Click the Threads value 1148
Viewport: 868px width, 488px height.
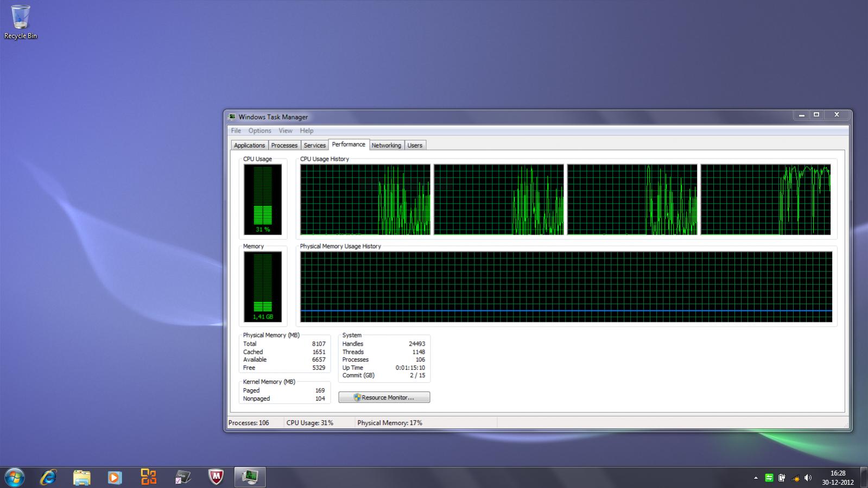pyautogui.click(x=419, y=352)
